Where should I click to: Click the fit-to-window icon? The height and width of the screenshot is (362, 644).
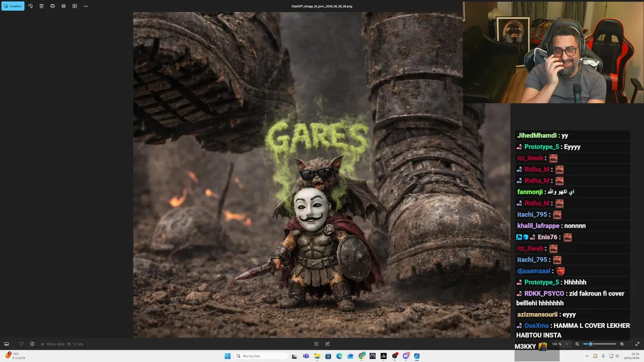[x=316, y=344]
